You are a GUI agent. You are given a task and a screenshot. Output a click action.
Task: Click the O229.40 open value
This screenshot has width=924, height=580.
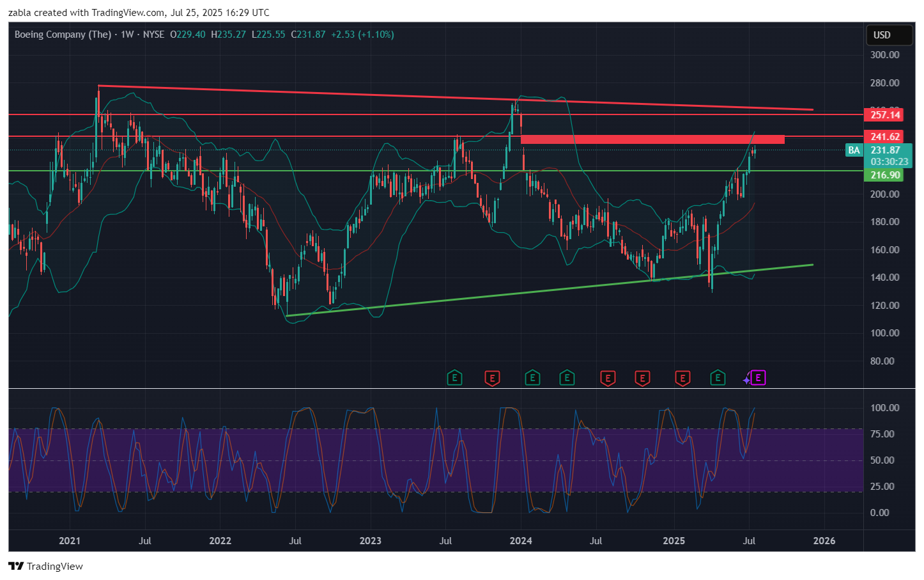tap(188, 35)
